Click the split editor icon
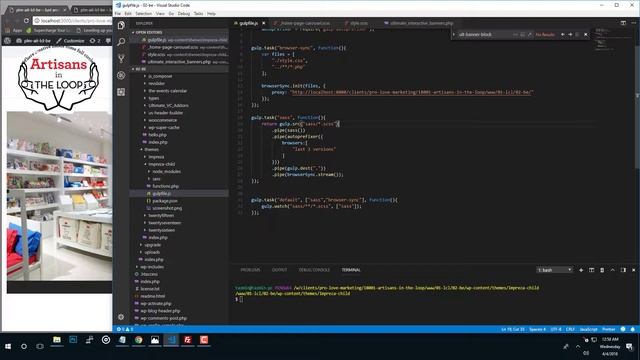The width and height of the screenshot is (640, 360). (623, 23)
